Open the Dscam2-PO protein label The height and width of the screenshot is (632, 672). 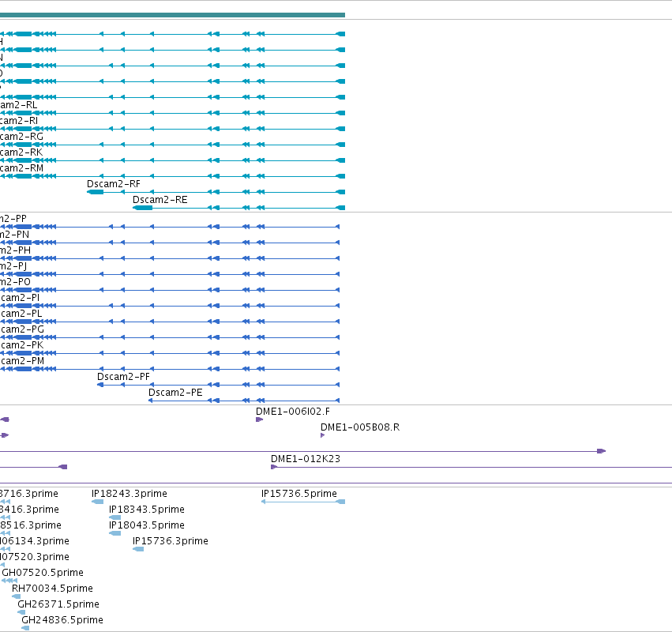click(x=15, y=282)
